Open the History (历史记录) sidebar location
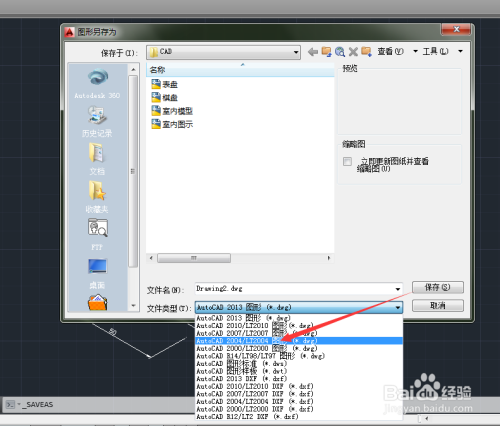The width and height of the screenshot is (500, 426). pos(97,122)
